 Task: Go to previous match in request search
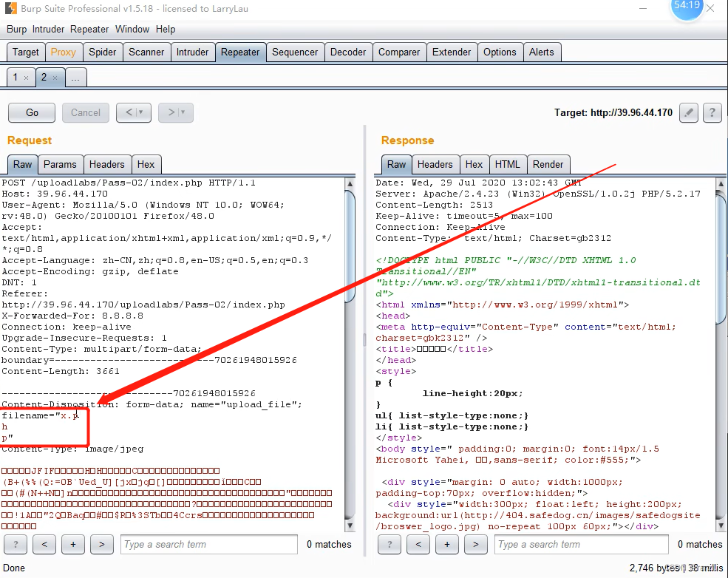44,544
